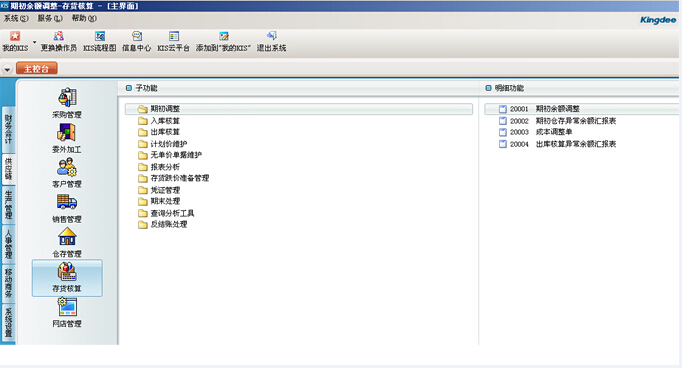Viewport: 682px width, 368px height.
Task: Select 报表分析 folder item
Action: coord(159,167)
